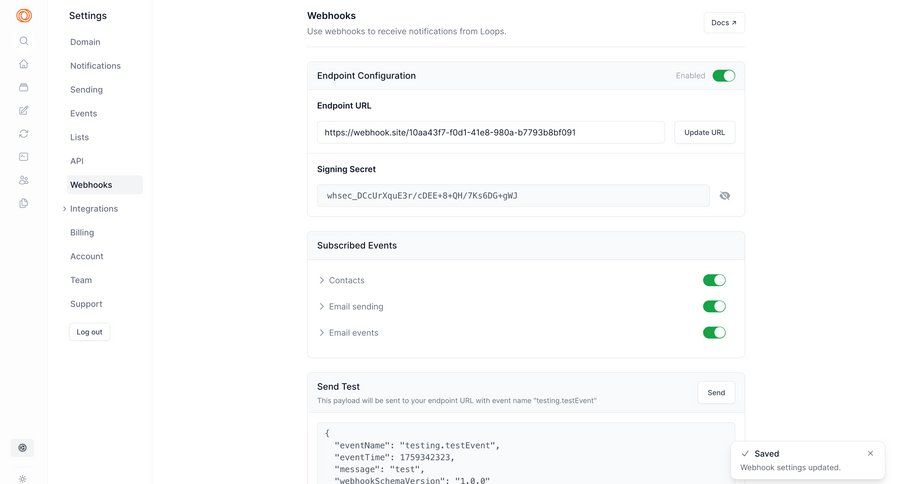The height and width of the screenshot is (484, 900).
Task: Click the checkmark icon in Saved toast
Action: click(745, 454)
